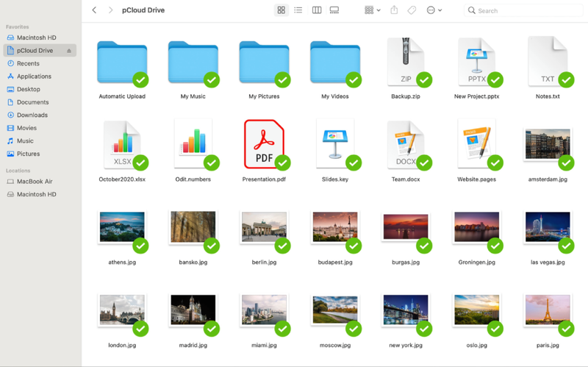Select the Groningen.jpg thumbnail
588x367 pixels.
tap(476, 227)
